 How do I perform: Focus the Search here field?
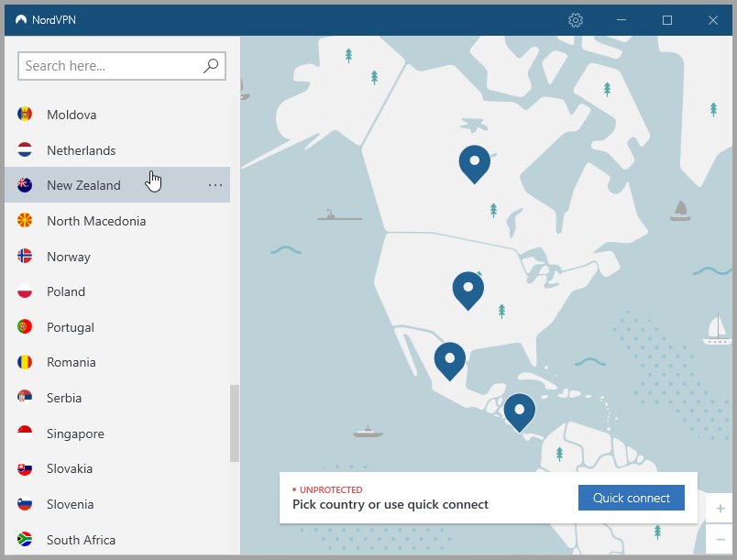[x=122, y=66]
